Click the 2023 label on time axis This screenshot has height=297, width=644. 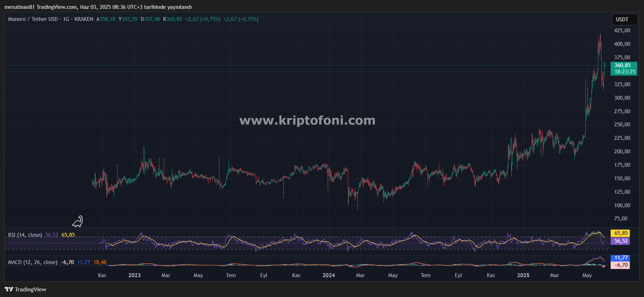tap(135, 275)
